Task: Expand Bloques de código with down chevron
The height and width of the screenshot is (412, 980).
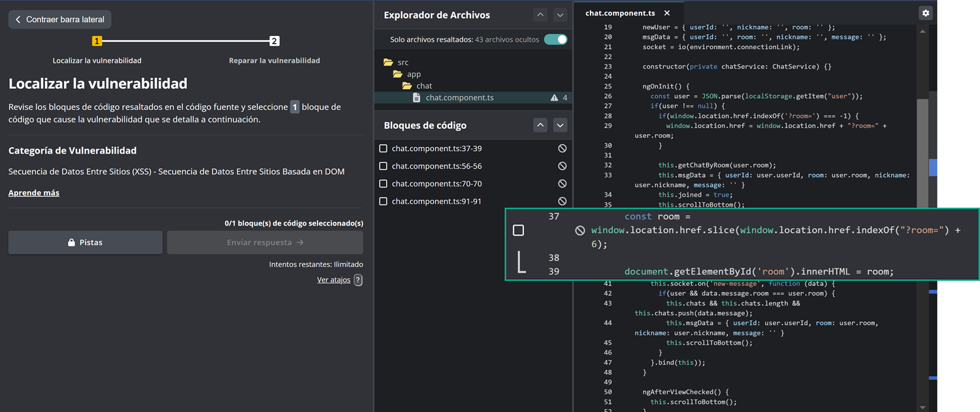Action: (x=560, y=126)
